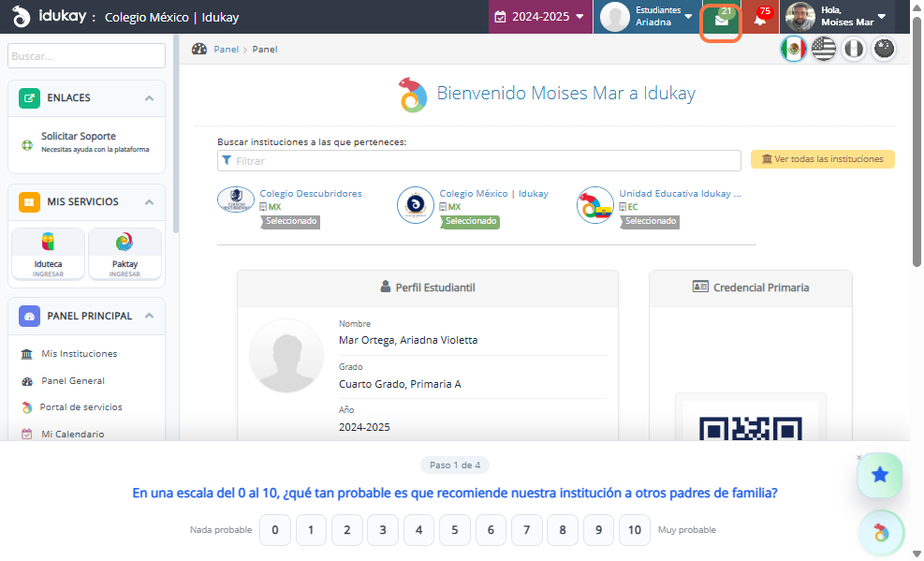Focus the Filtrar institutions field
The height and width of the screenshot is (561, 924).
479,161
